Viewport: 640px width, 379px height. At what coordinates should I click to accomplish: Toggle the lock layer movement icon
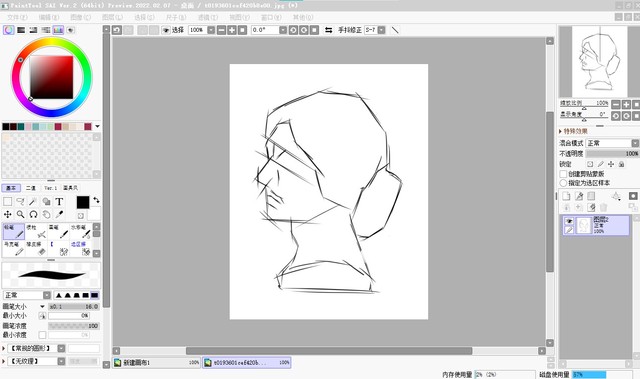click(611, 164)
